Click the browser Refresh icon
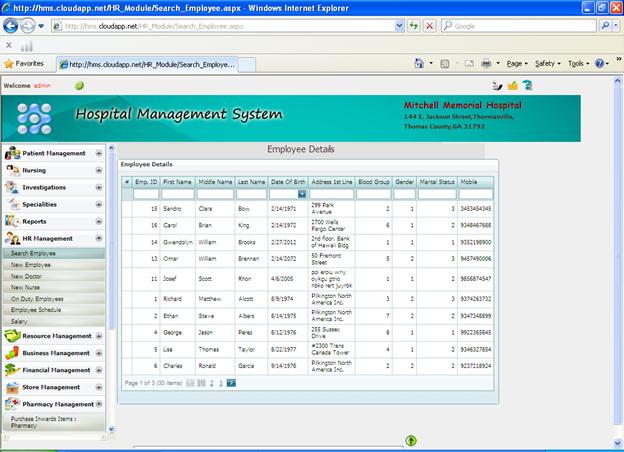 coord(414,26)
